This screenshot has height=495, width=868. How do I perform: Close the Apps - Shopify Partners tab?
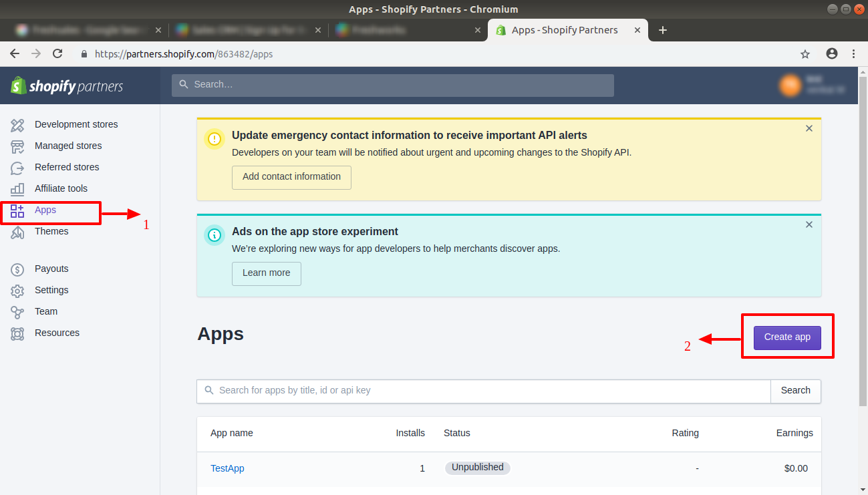coord(637,30)
